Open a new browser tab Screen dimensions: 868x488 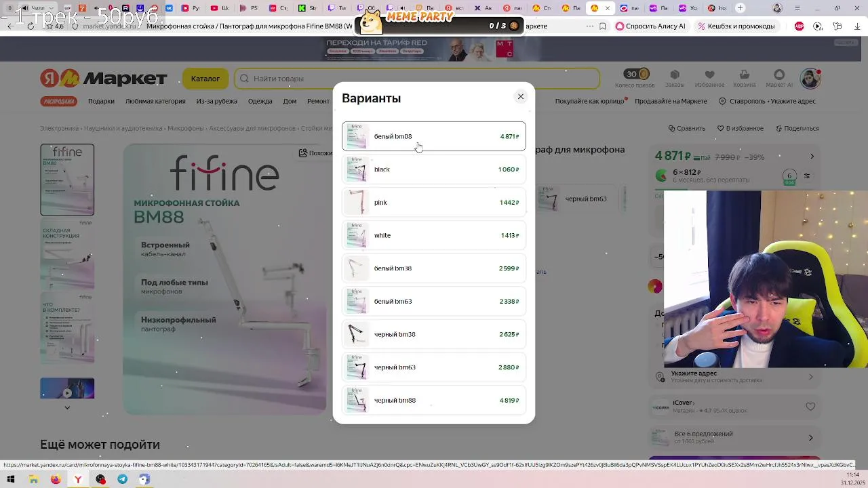741,8
